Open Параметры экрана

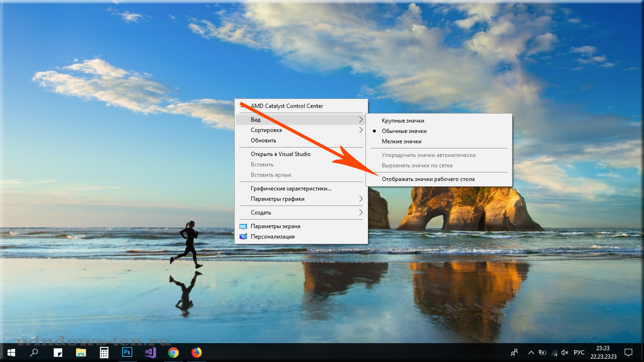(x=301, y=226)
